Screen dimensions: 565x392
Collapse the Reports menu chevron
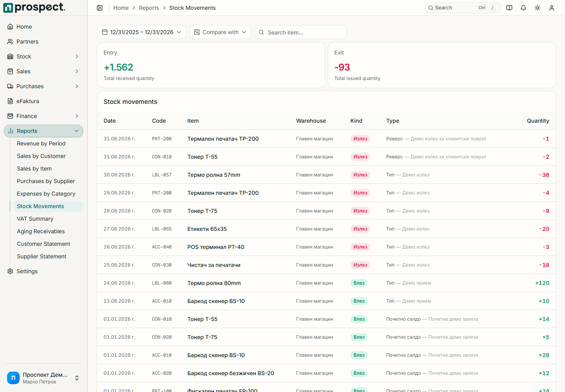tap(77, 131)
